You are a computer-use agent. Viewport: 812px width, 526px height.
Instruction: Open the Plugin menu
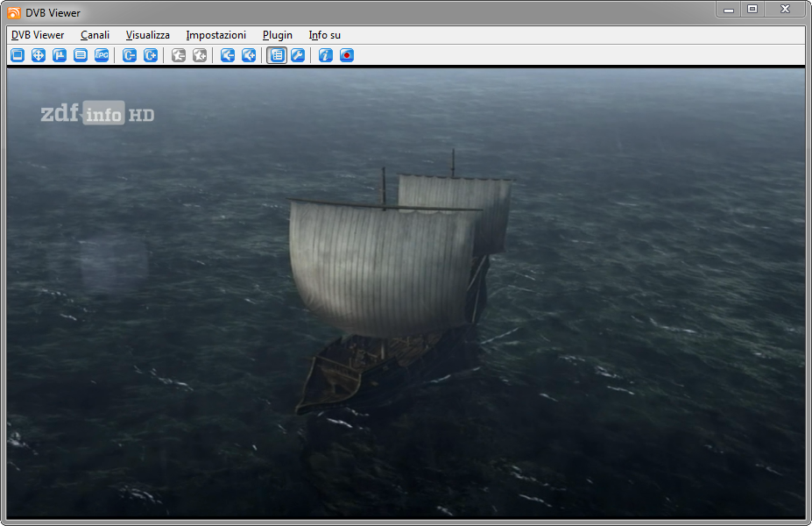[x=278, y=35]
